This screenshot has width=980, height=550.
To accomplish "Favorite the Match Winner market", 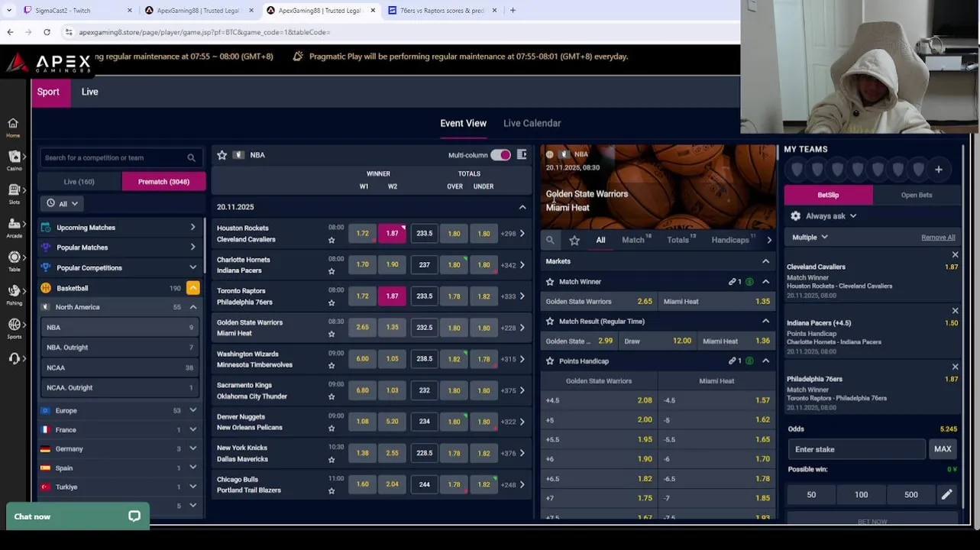I will coord(550,282).
